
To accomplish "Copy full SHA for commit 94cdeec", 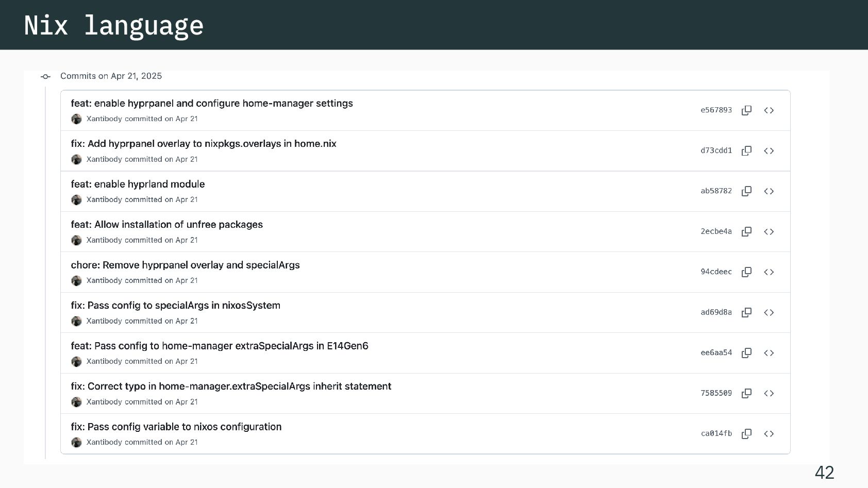I will [x=746, y=272].
